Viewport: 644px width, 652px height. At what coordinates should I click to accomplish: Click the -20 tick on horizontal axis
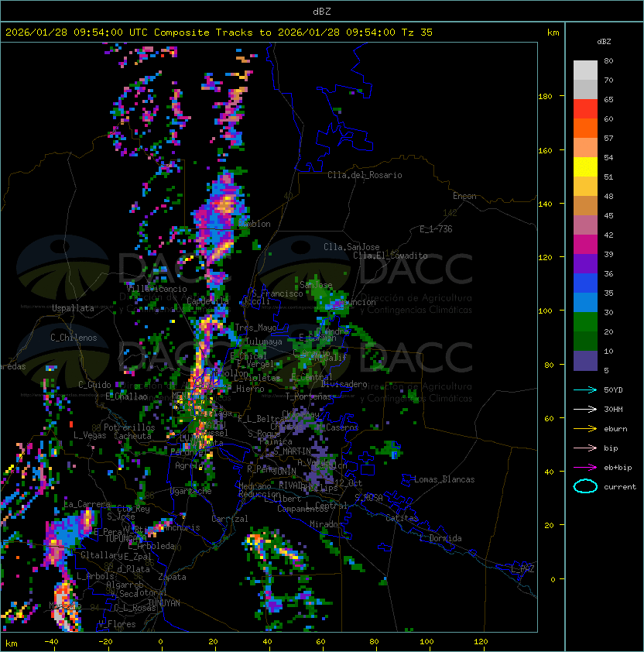105,642
